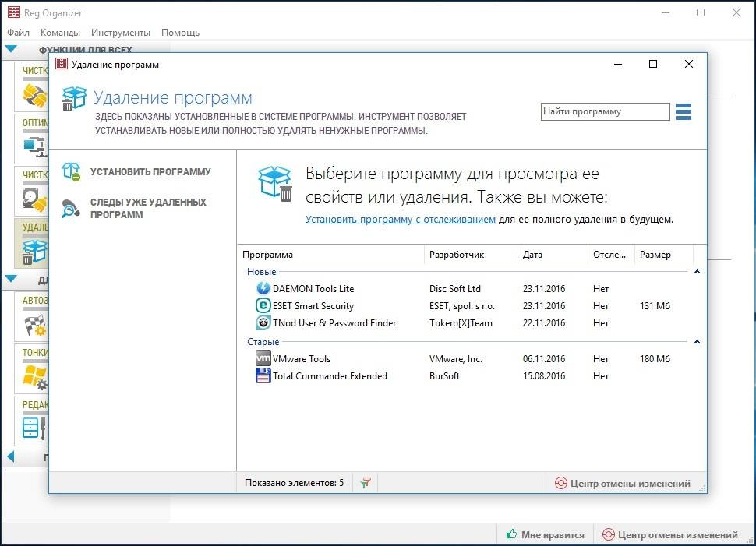Expand the bottom sidebar section with the left arrow
756x546 pixels.
click(11, 456)
